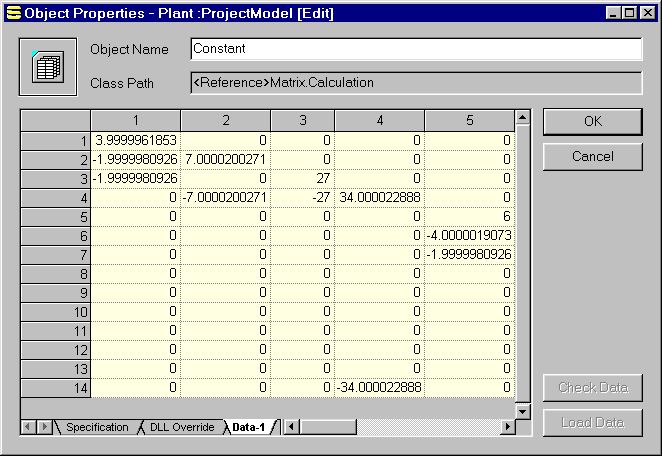Click the Object Name text field
Screen dimensions: 662x456
[x=415, y=49]
